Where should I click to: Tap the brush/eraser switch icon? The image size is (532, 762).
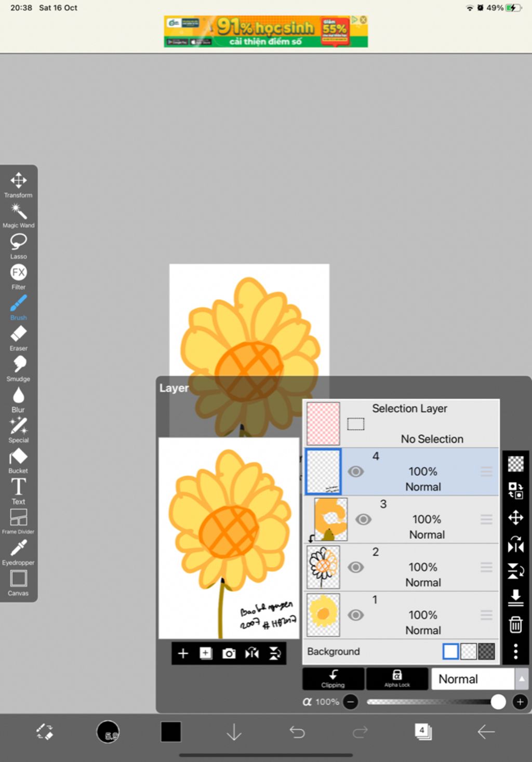click(45, 732)
